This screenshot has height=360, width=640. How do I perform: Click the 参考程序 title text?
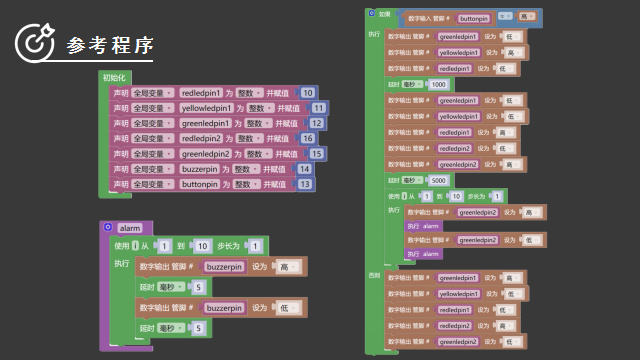tap(110, 45)
